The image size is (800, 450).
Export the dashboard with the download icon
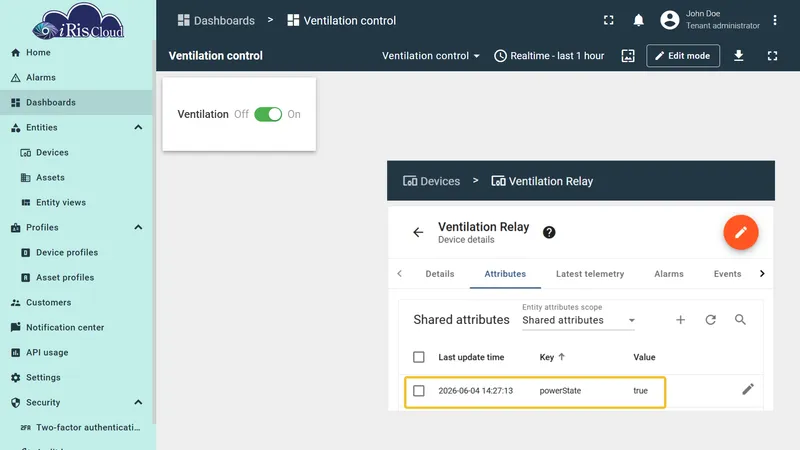point(738,56)
